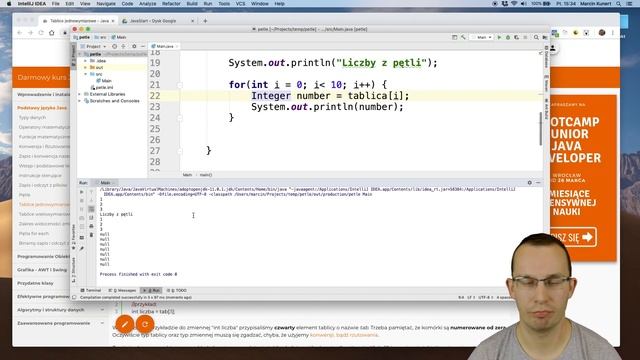Open Run panel gear settings

pos(529,183)
